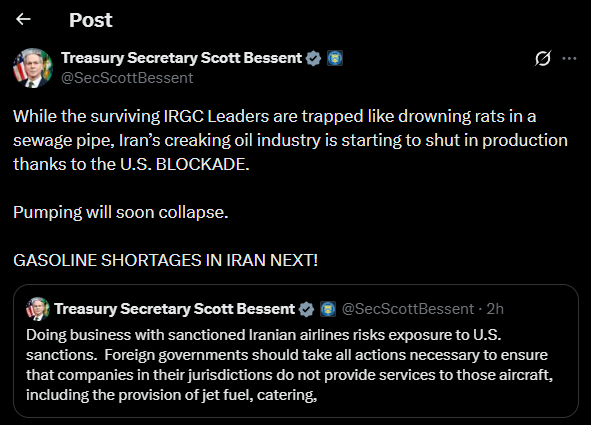Image resolution: width=591 pixels, height=425 pixels.
Task: Open the three-dot more options menu
Action: coord(569,58)
